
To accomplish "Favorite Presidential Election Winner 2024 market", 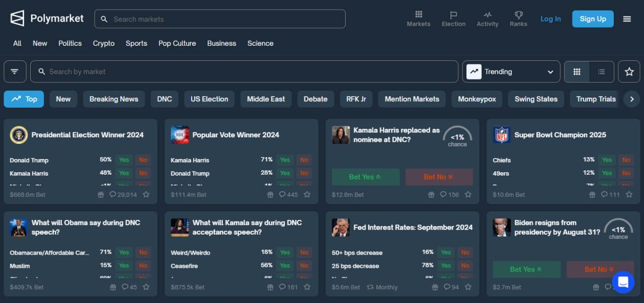I will coord(146,194).
